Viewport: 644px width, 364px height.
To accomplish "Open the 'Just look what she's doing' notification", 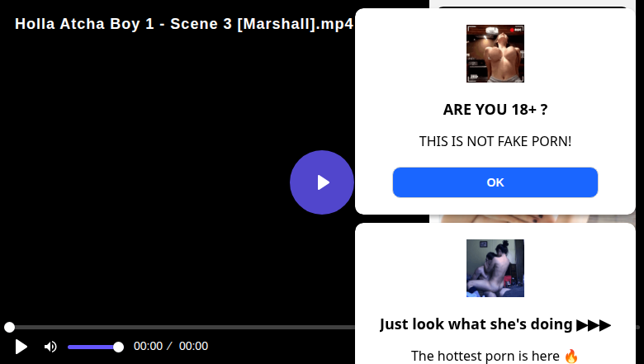I will [x=495, y=324].
